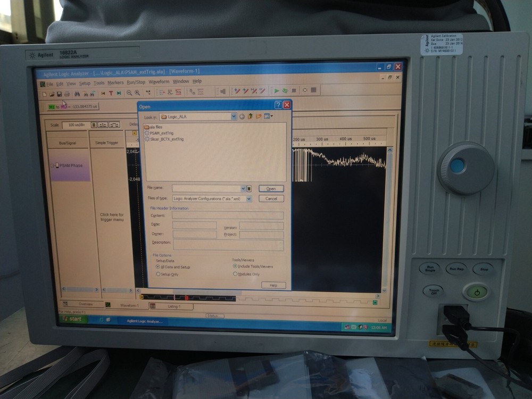This screenshot has height=399, width=532.
Task: Select the PSAM_extTrig file
Action: [159, 133]
